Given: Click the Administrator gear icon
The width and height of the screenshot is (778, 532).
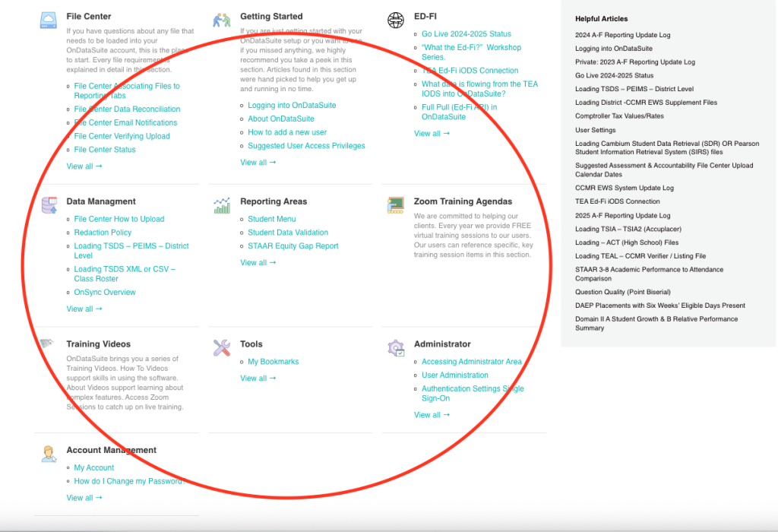Looking at the screenshot, I should pos(396,348).
